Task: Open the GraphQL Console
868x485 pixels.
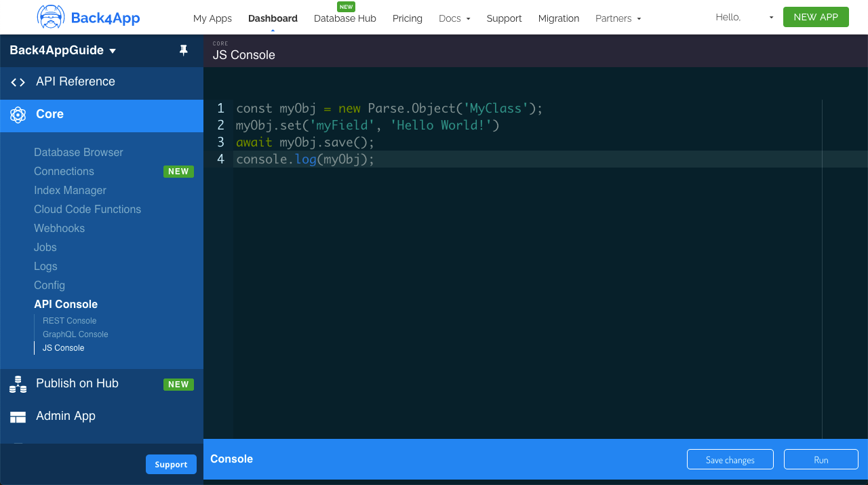Action: tap(75, 334)
